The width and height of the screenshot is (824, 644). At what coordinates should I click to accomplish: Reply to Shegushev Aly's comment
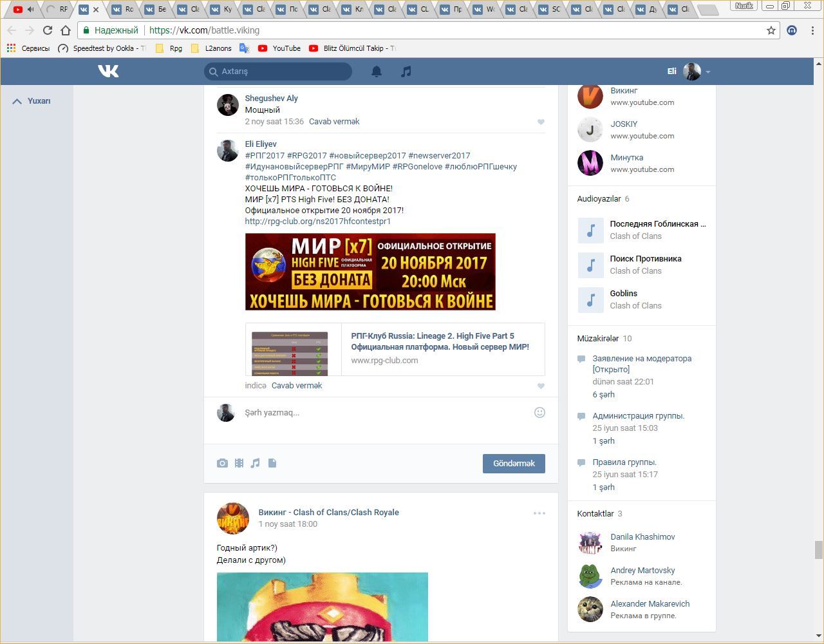click(334, 122)
